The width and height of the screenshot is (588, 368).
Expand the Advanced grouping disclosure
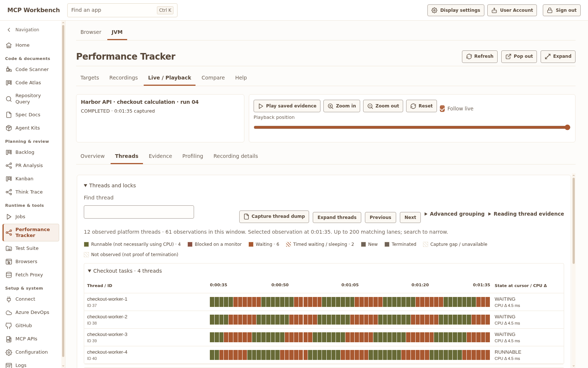coord(455,214)
